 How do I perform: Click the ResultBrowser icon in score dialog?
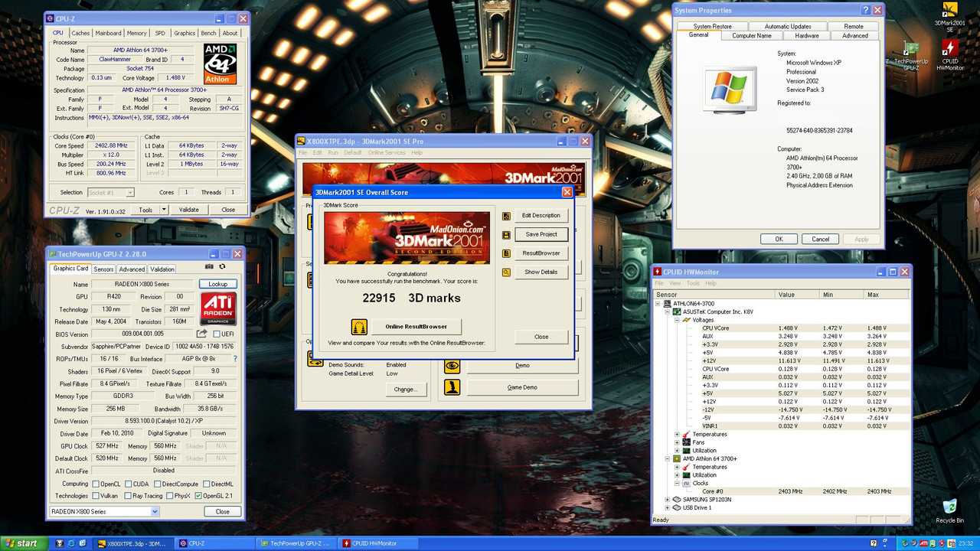[x=506, y=253]
